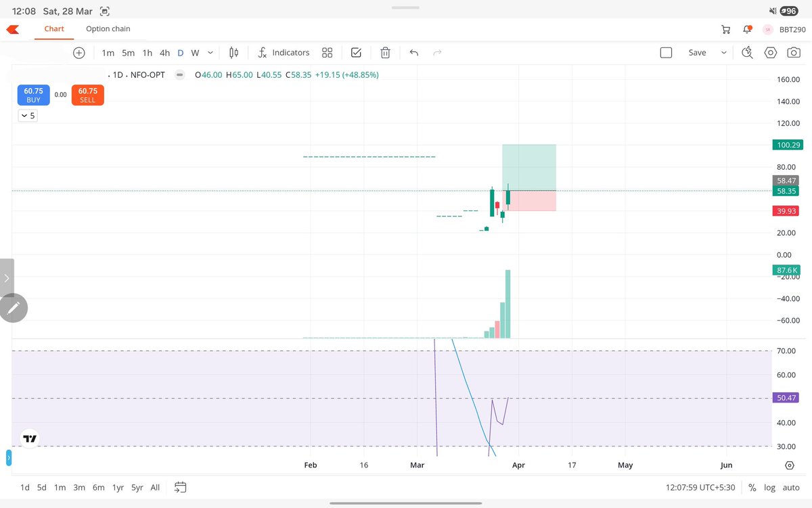The width and height of the screenshot is (812, 508).
Task: Delete drawings with the trash icon
Action: pos(385,53)
